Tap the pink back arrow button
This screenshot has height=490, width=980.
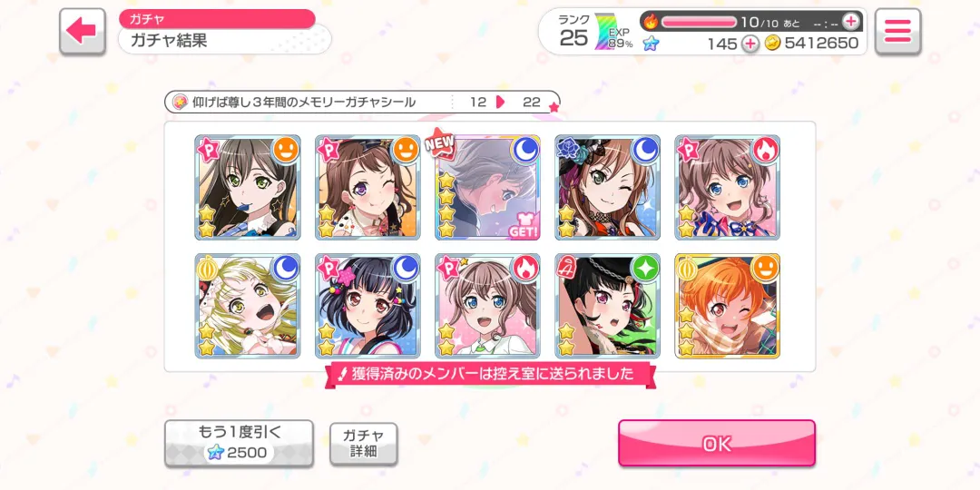click(x=83, y=31)
